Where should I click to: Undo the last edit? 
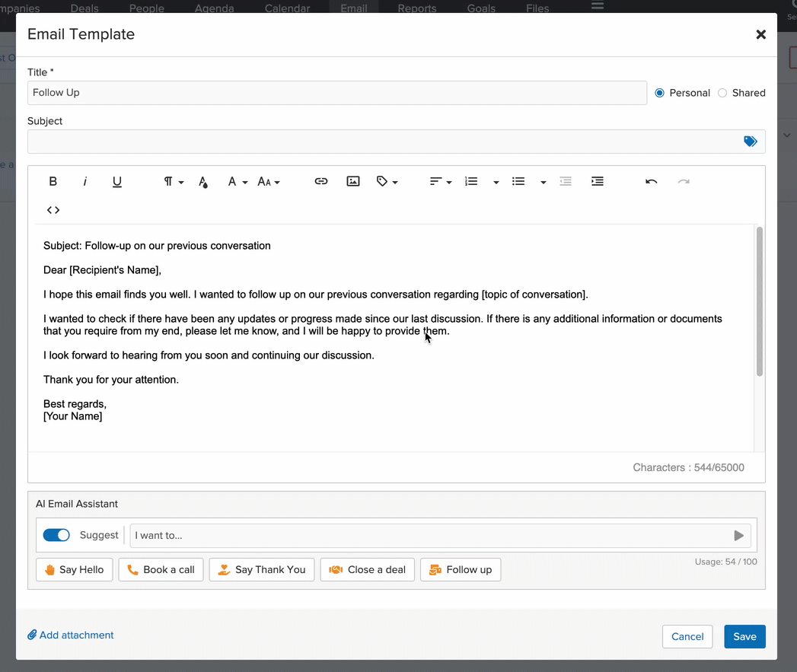pyautogui.click(x=651, y=182)
